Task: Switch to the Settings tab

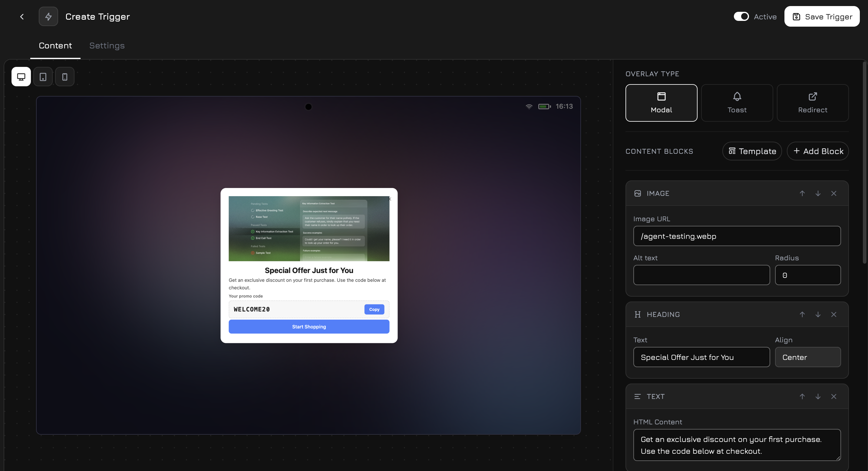Action: (107, 45)
